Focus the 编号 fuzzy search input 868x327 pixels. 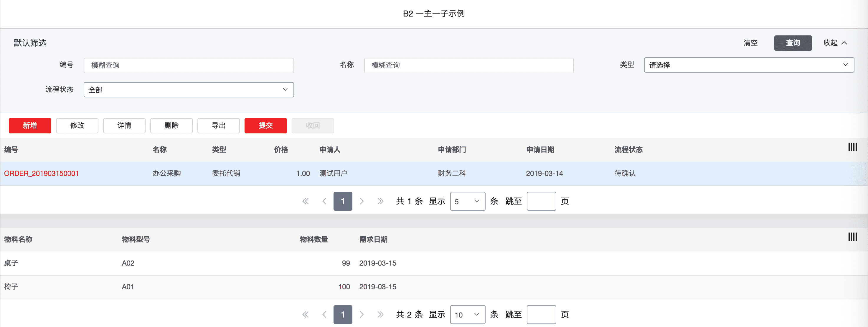click(189, 66)
